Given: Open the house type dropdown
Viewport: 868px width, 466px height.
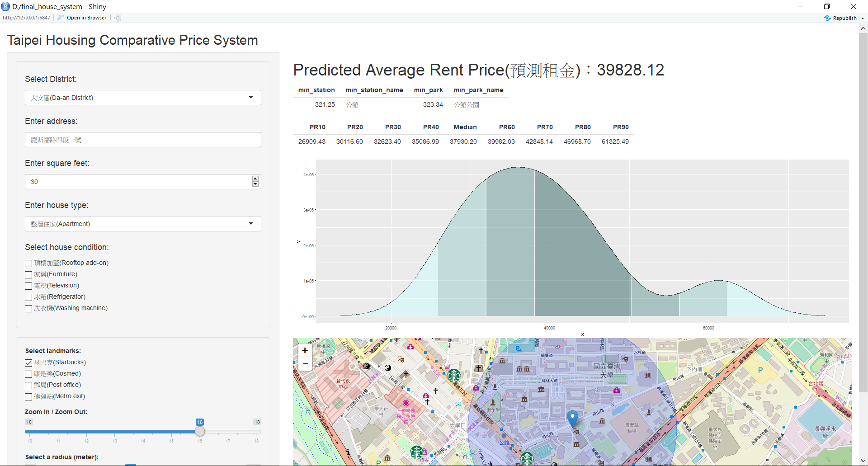Looking at the screenshot, I should point(142,224).
